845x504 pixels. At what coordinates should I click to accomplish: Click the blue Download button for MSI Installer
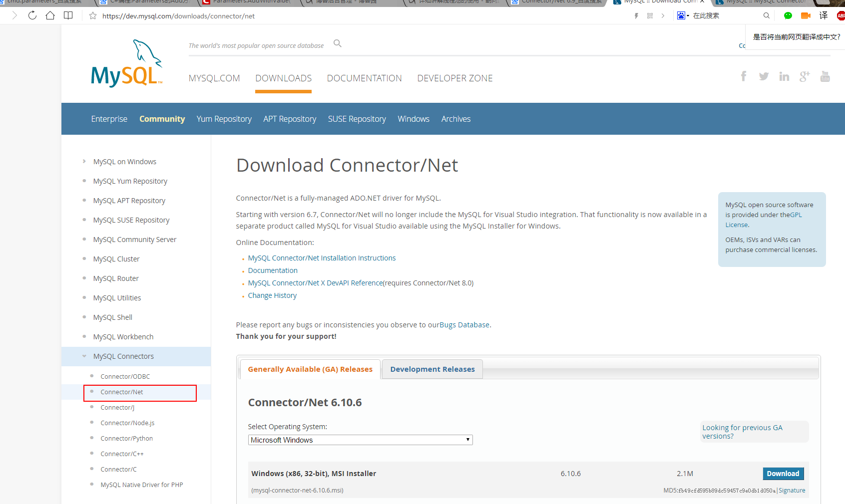click(783, 474)
